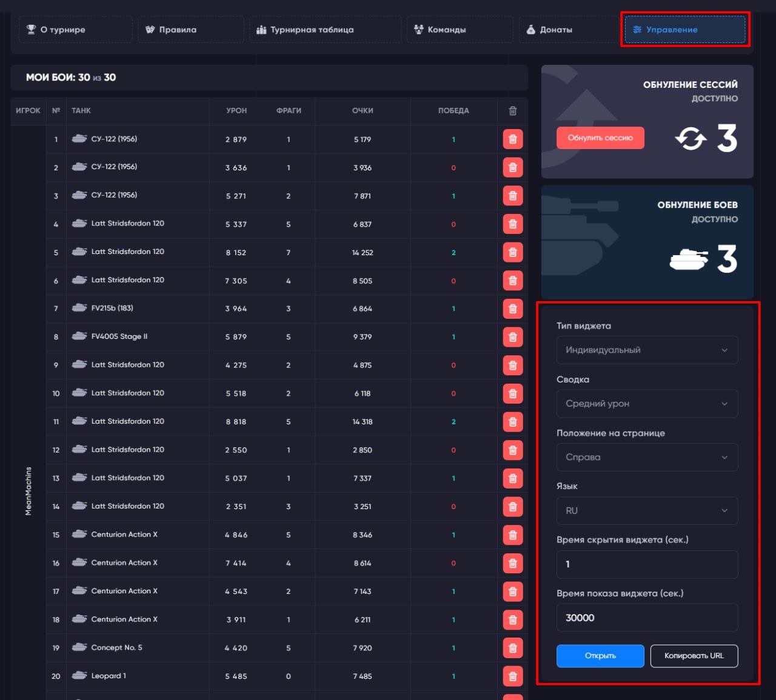Click the ОЧКИ column header
This screenshot has width=776, height=700.
point(363,111)
